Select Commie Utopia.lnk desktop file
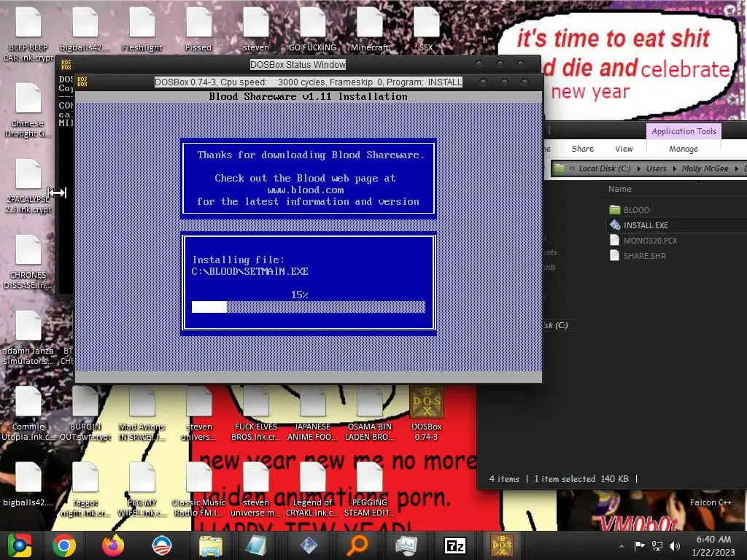The height and width of the screenshot is (560, 747). (x=28, y=413)
